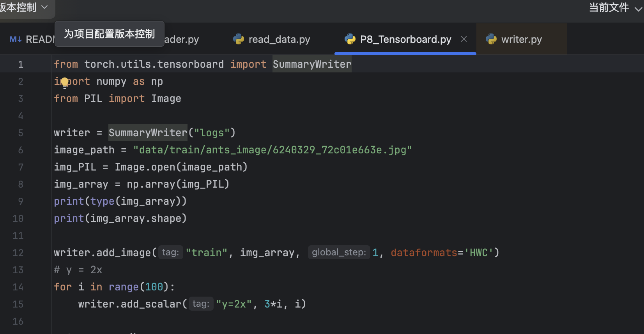Click the Markdown icon on README tab
Image resolution: width=644 pixels, height=334 pixels.
pyautogui.click(x=16, y=39)
